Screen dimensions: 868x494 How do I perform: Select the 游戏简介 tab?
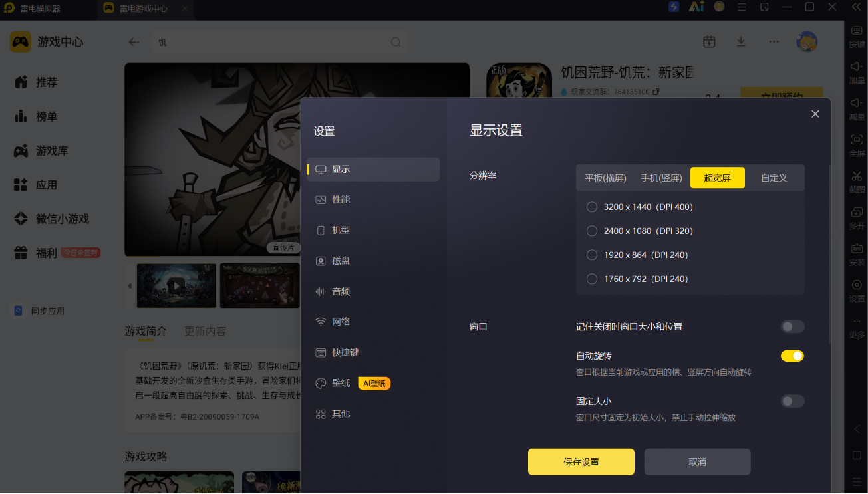[146, 331]
